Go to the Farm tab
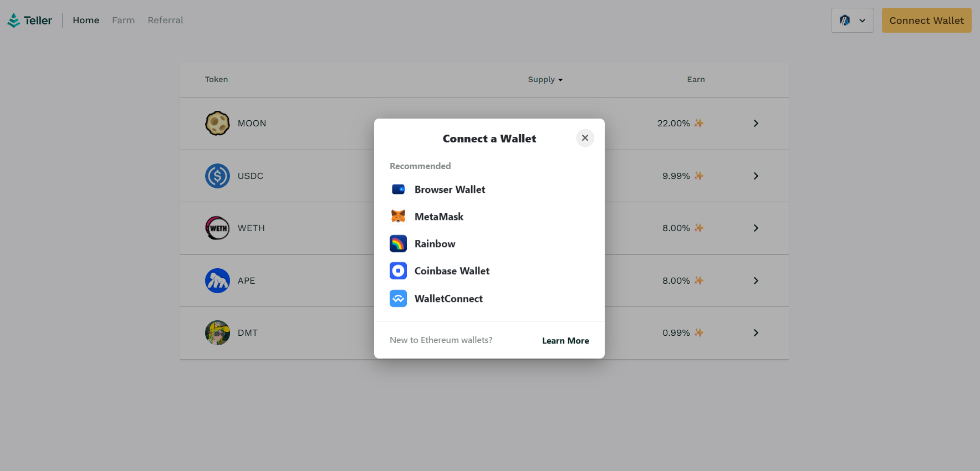 123,21
